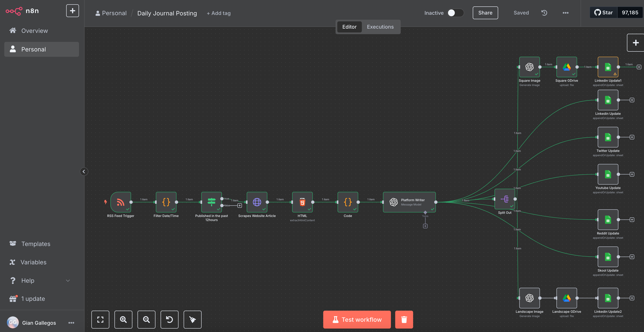Image resolution: width=644 pixels, height=332 pixels.
Task: Add node after Reddit Update output
Action: point(632,220)
